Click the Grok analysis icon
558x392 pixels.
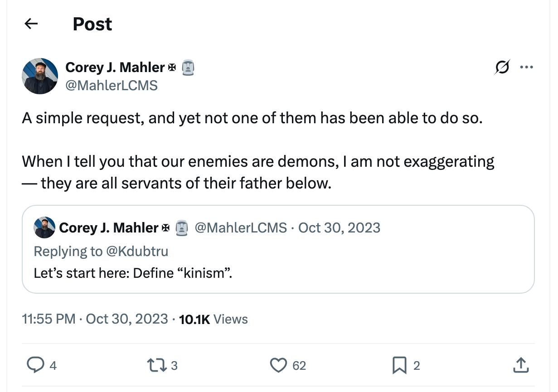502,67
